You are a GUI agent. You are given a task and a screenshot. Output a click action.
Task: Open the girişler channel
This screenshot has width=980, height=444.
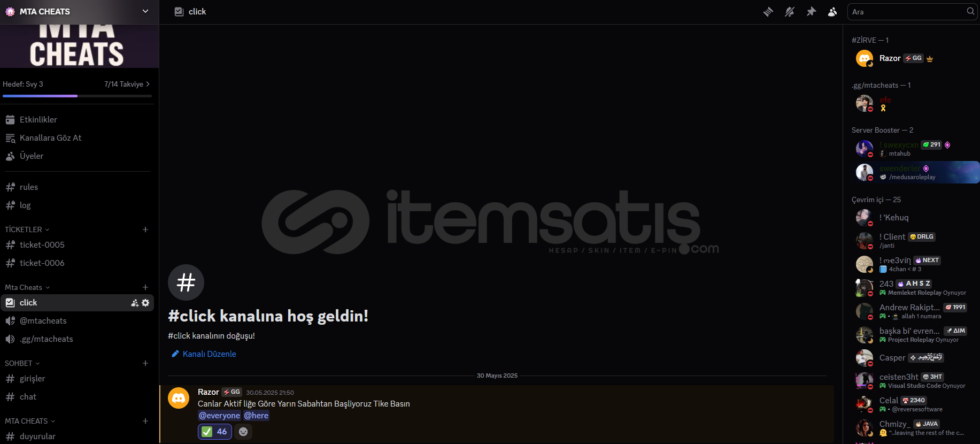tap(77, 379)
